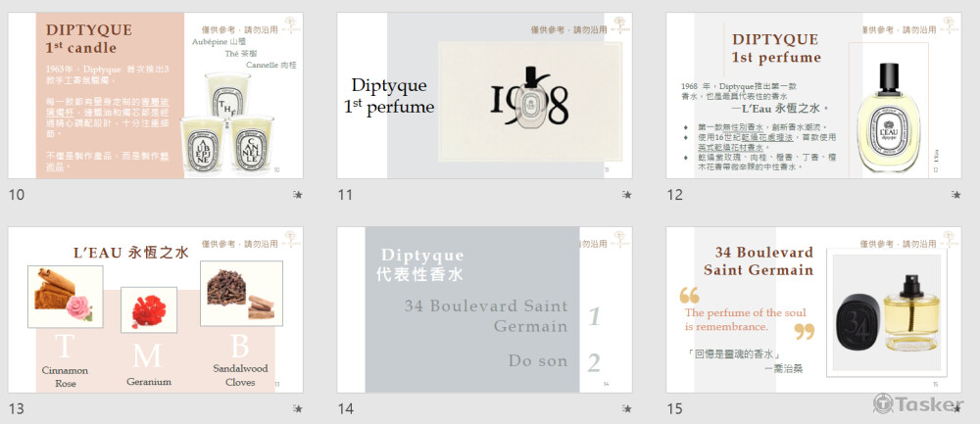Select slide 13 L'EAU 永恆之水 thumbnail
The image size is (980, 424).
(156, 309)
